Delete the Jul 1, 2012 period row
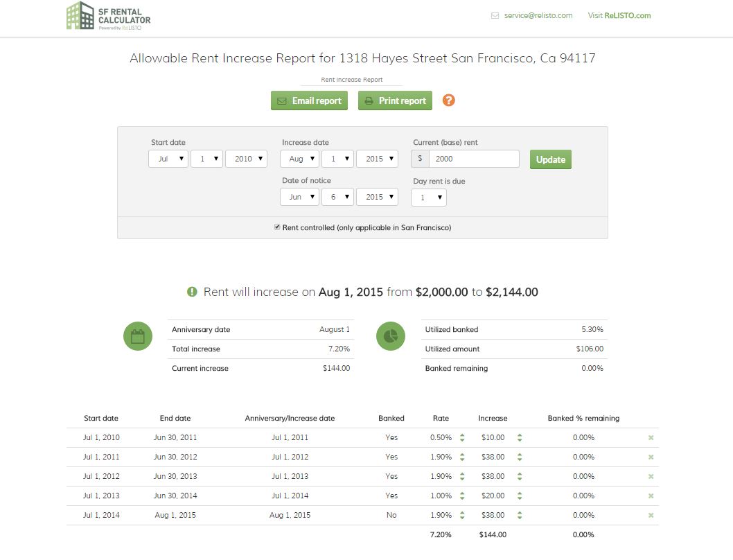This screenshot has width=733, height=560. 651,477
